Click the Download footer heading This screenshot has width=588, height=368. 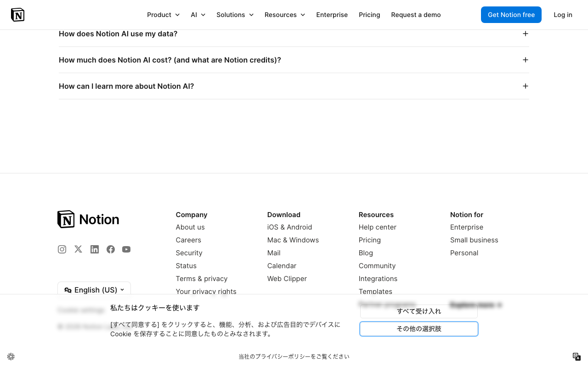pyautogui.click(x=283, y=215)
